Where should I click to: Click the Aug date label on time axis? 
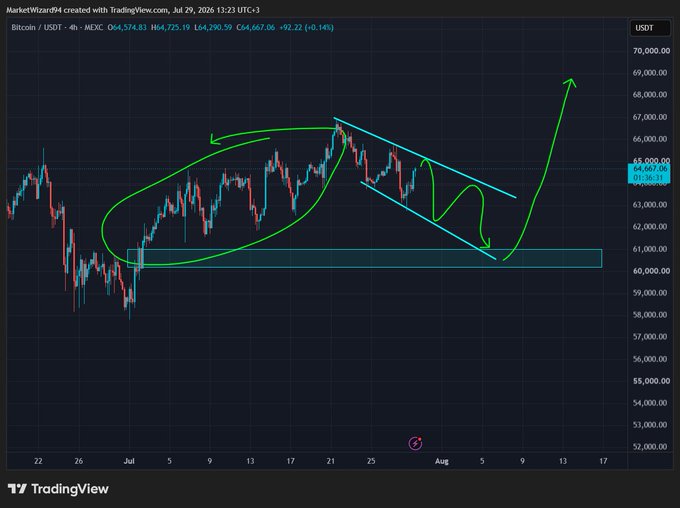coord(441,461)
